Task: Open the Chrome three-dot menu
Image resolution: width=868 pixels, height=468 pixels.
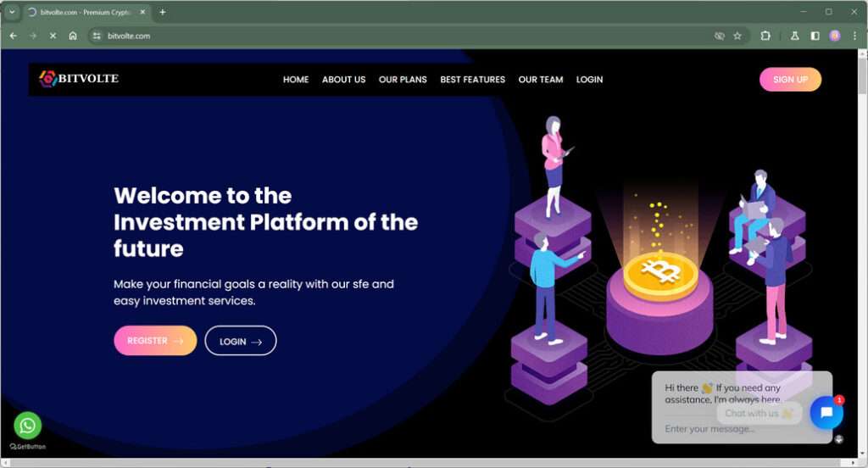Action: pos(854,36)
